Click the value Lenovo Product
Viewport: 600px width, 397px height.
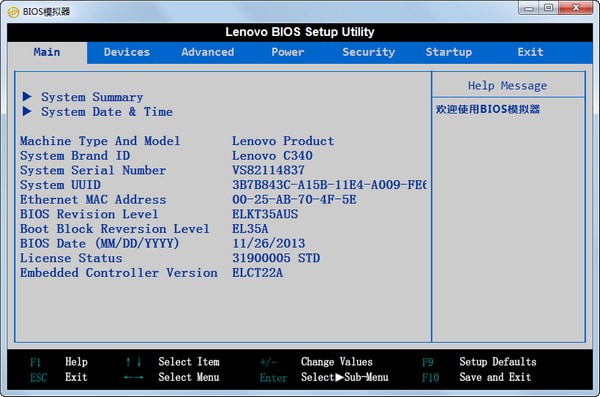pyautogui.click(x=283, y=141)
